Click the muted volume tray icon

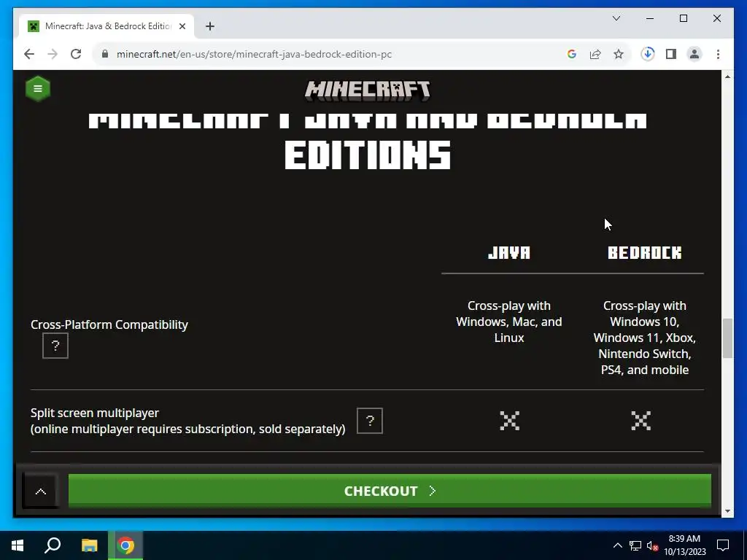(x=652, y=545)
